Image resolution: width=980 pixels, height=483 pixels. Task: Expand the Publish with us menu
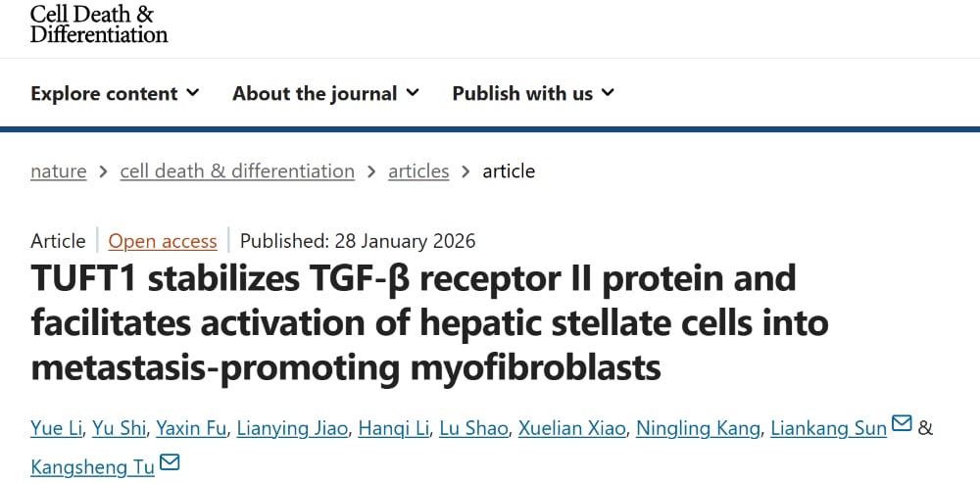pos(533,94)
